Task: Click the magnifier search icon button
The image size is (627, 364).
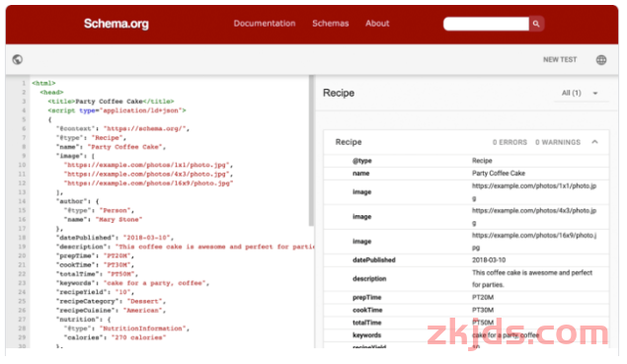Action: pyautogui.click(x=536, y=24)
